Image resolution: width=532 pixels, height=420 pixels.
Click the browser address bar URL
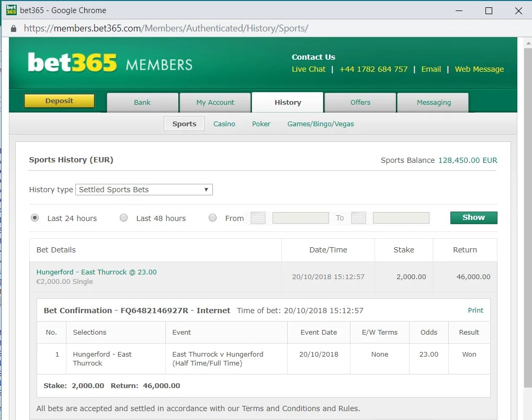coord(166,28)
